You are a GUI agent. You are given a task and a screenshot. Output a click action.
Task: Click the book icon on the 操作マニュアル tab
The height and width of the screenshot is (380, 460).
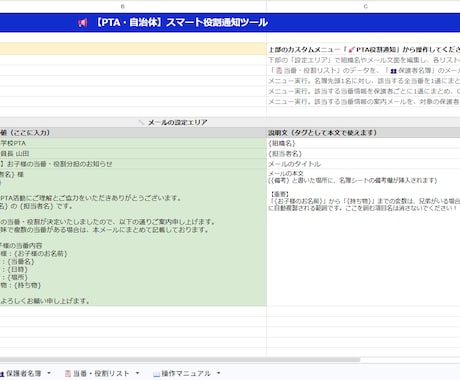tap(156, 374)
